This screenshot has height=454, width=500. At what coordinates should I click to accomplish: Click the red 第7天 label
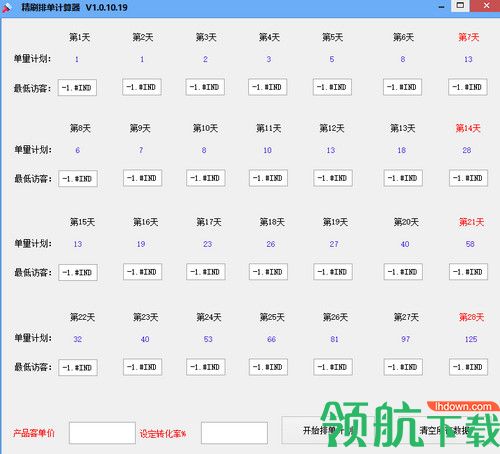[x=469, y=37]
